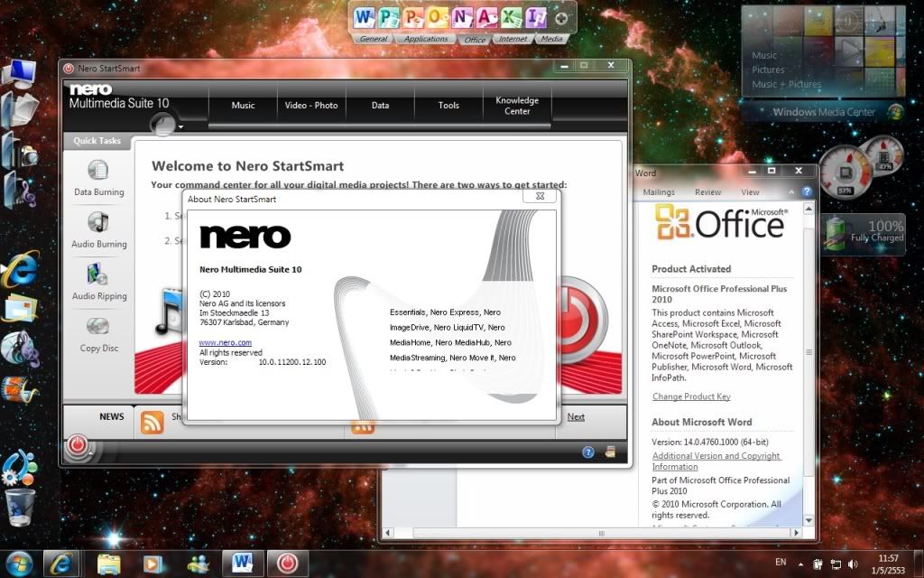Open the Music tab in Nero StartSmart
Screen dimensions: 924x578
coord(243,105)
